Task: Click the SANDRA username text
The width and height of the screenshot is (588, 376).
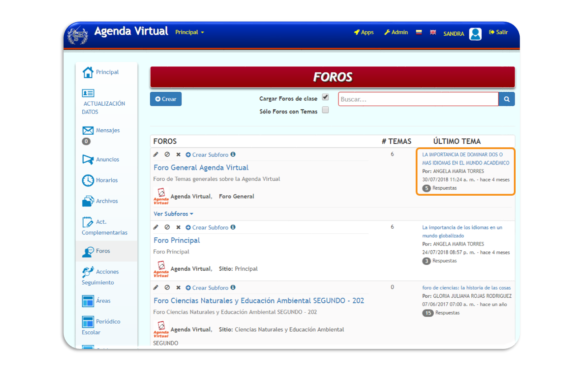Action: [454, 34]
